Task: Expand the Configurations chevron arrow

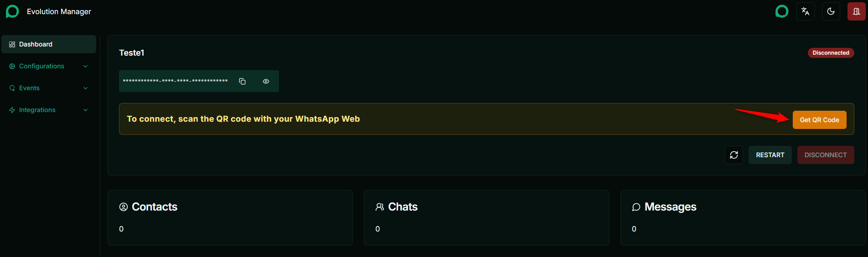Action: [x=85, y=66]
